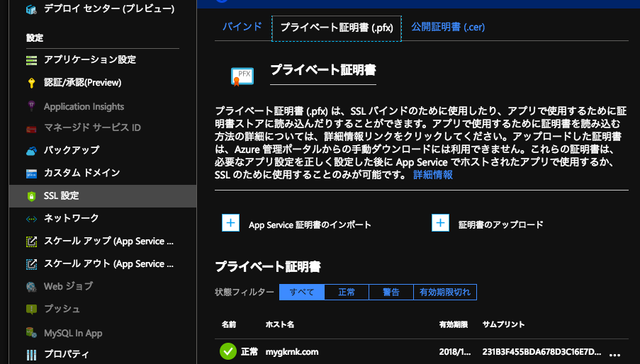Click the カスタム ドメイン www icon
This screenshot has width=640, height=364.
(31, 174)
